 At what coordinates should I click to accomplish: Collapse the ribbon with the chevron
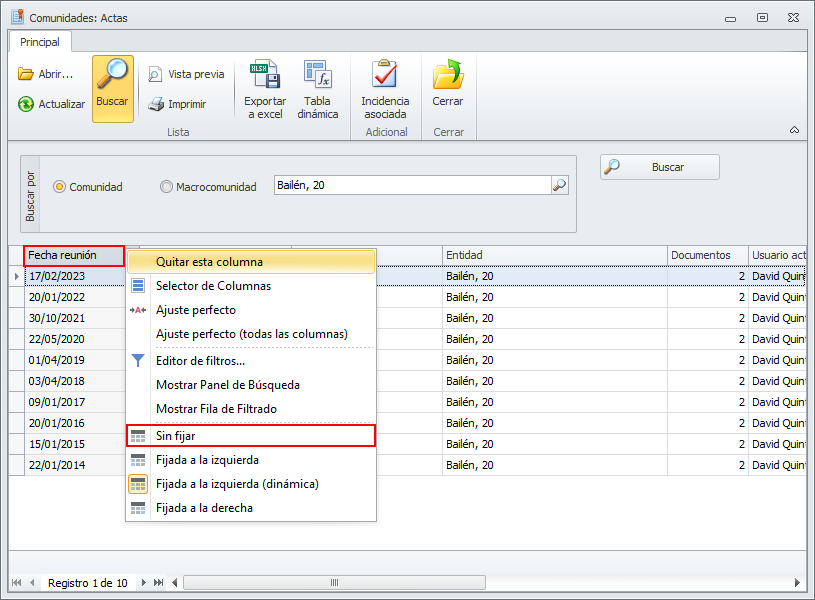794,130
